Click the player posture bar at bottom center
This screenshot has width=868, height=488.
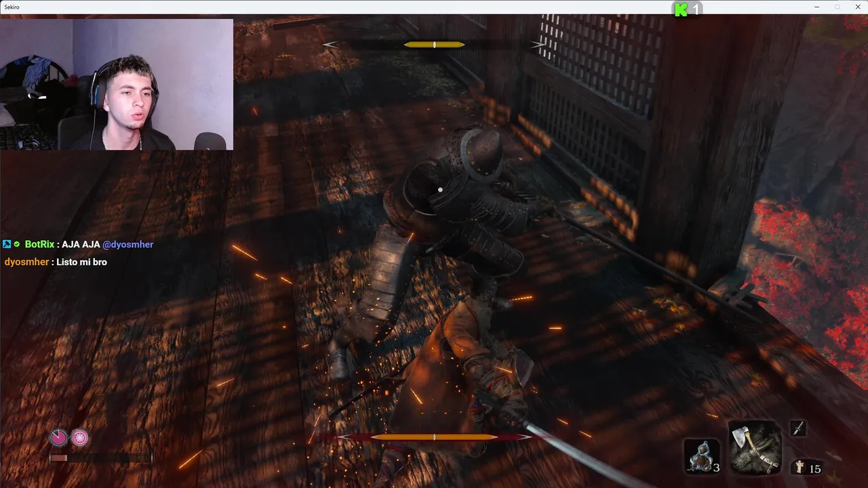[434, 437]
